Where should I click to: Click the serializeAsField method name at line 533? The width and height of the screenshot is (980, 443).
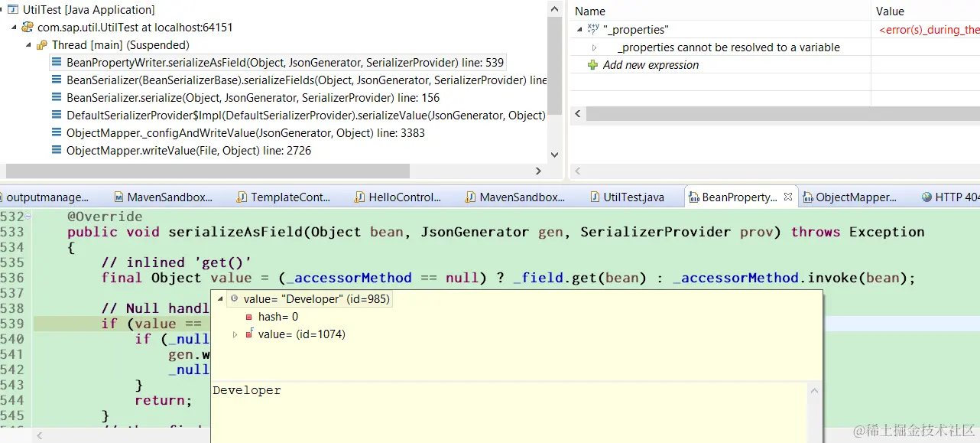click(233, 232)
